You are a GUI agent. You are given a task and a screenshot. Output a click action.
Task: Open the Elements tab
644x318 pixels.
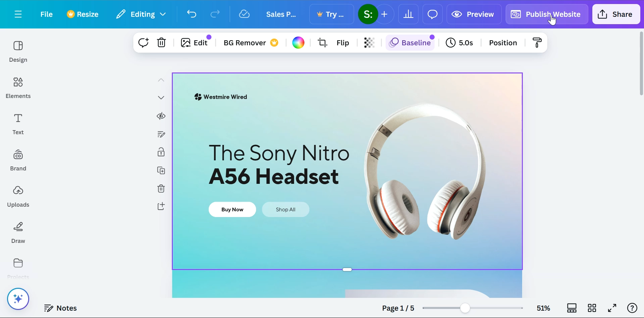18,88
